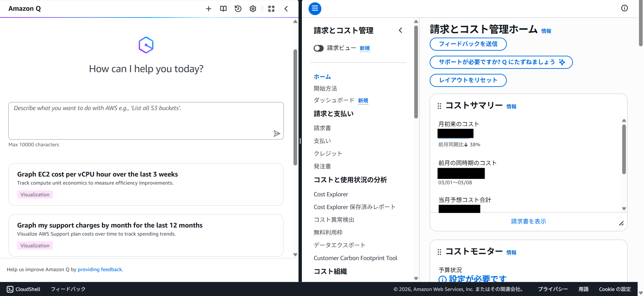Click フィードバック in the footer bar
The height and width of the screenshot is (296, 644).
pyautogui.click(x=68, y=289)
